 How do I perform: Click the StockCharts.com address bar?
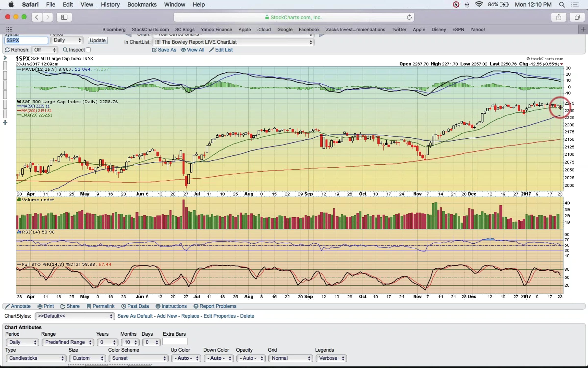click(294, 17)
